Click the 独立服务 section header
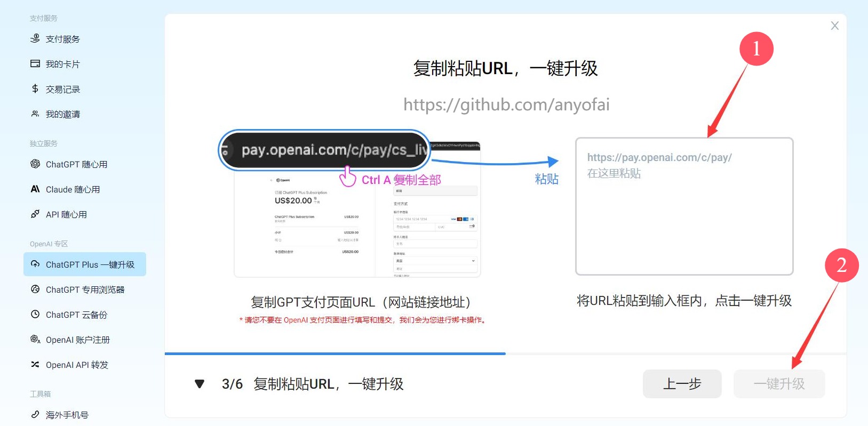Viewport: 868px width, 426px height. click(43, 143)
